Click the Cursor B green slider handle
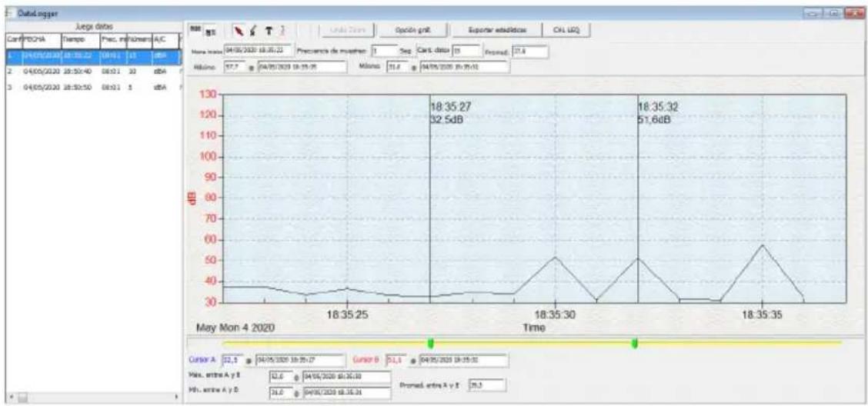The image size is (868, 406). click(x=635, y=343)
